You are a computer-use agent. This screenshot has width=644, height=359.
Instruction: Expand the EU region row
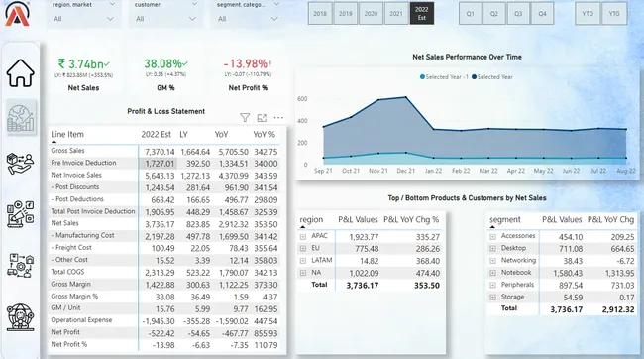tap(303, 248)
